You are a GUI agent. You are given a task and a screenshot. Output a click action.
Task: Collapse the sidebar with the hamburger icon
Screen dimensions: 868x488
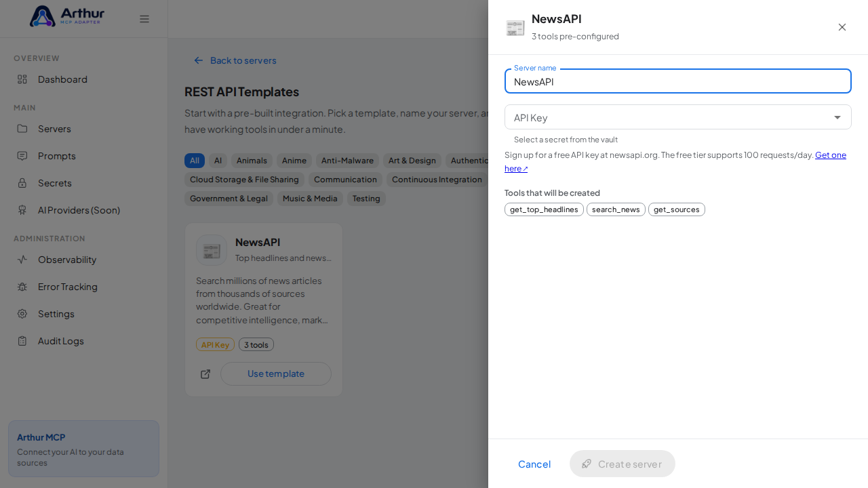pyautogui.click(x=144, y=19)
